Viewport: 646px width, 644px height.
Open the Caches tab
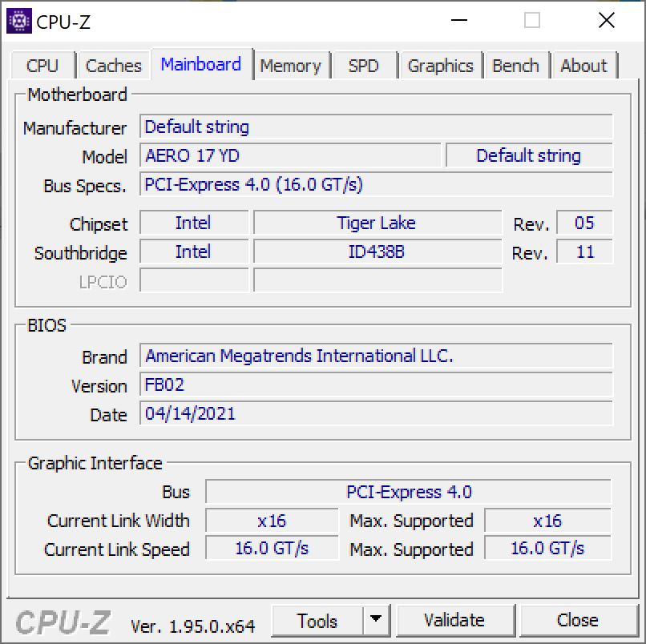[113, 66]
